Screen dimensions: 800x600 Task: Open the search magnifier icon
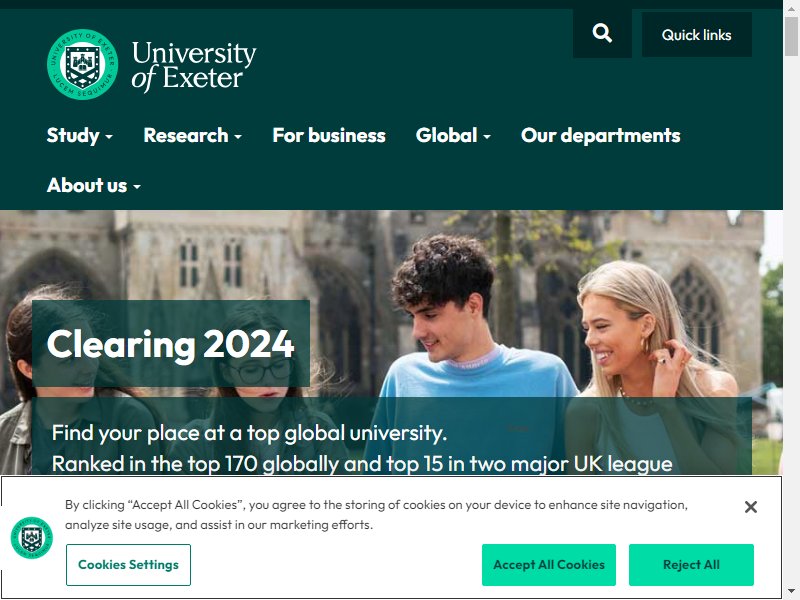pos(602,34)
